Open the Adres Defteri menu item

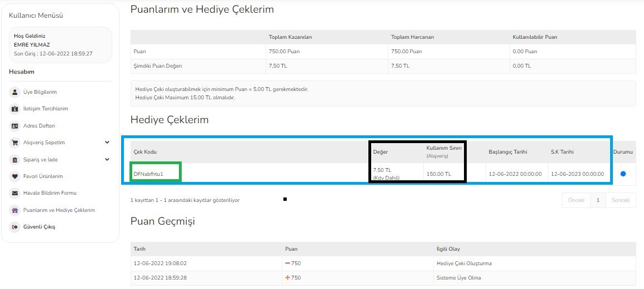pos(39,126)
